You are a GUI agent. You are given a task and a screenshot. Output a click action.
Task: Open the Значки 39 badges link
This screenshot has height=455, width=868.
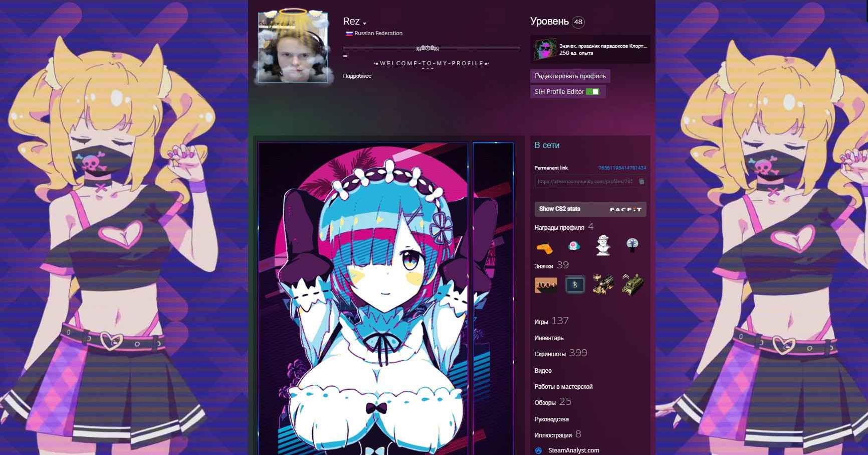(551, 265)
